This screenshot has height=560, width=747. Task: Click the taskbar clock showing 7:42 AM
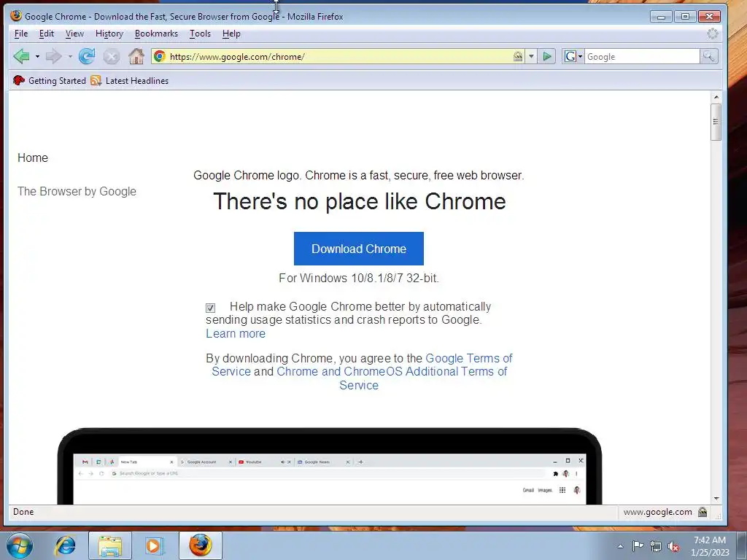(x=710, y=546)
